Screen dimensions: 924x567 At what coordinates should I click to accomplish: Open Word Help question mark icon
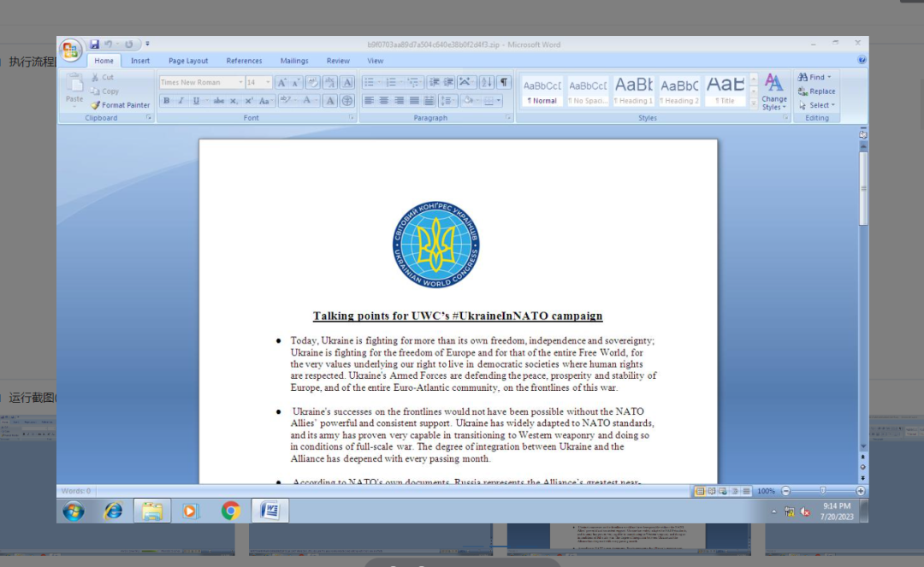coord(862,60)
